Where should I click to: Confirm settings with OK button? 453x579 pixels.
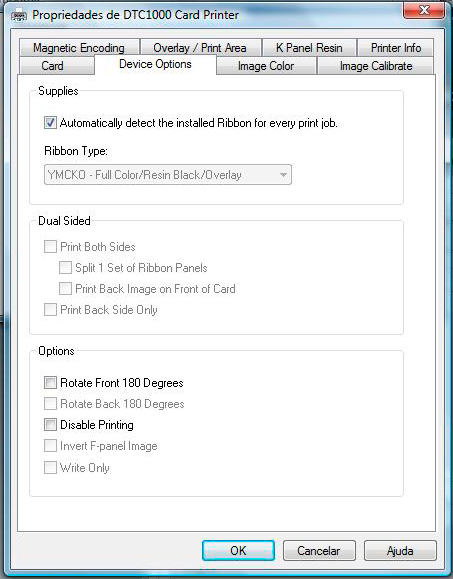click(238, 551)
